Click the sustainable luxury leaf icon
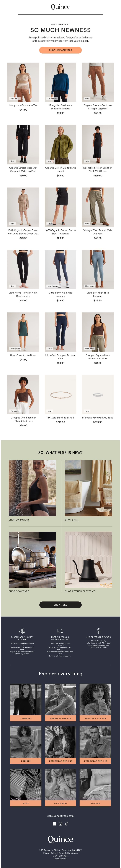Image resolution: width=121 pixels, height=868 pixels. [22, 630]
